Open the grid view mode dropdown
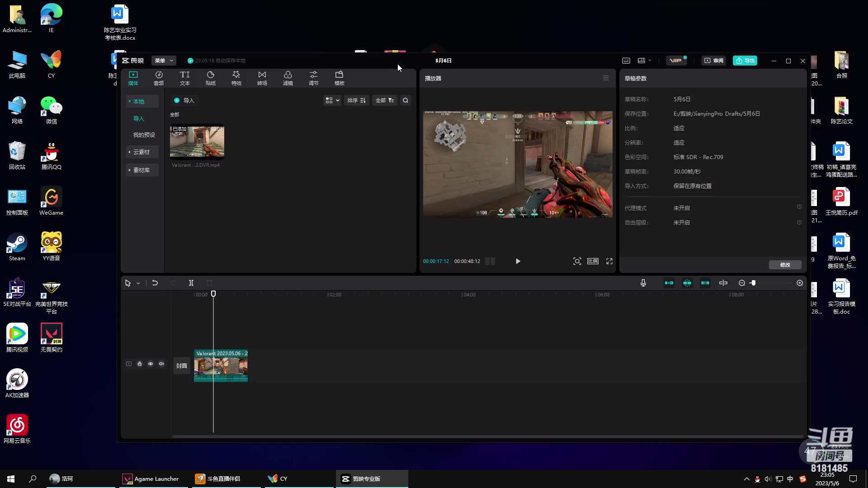The image size is (868, 488). tap(332, 100)
